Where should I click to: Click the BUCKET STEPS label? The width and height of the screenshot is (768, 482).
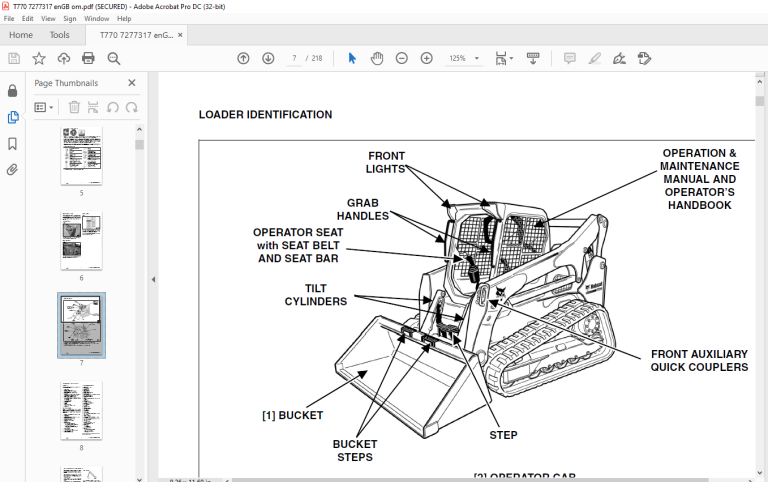click(355, 451)
